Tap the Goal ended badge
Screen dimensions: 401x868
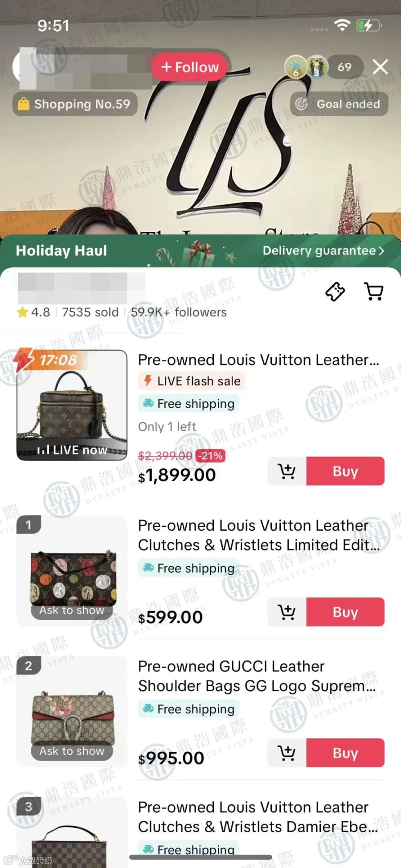point(339,104)
